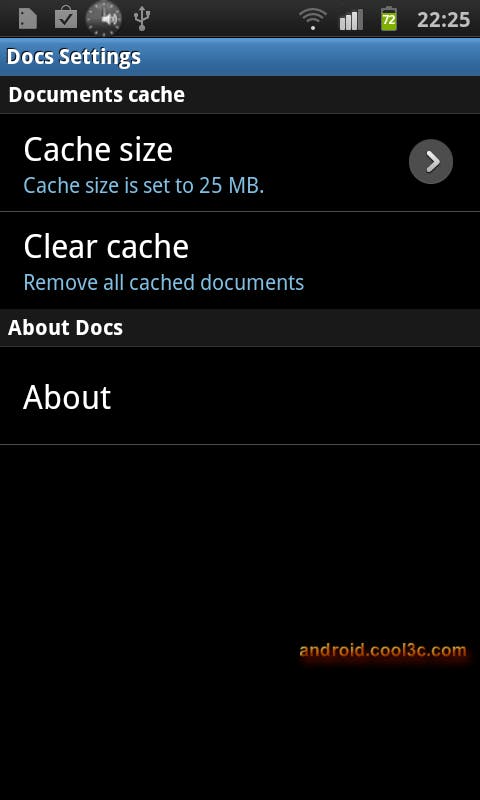Open the Cache size setting
Image resolution: width=480 pixels, height=800 pixels.
(x=240, y=163)
